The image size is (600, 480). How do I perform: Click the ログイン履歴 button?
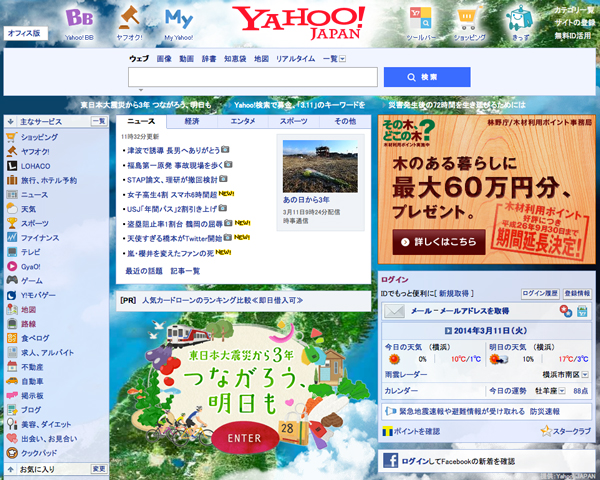540,294
